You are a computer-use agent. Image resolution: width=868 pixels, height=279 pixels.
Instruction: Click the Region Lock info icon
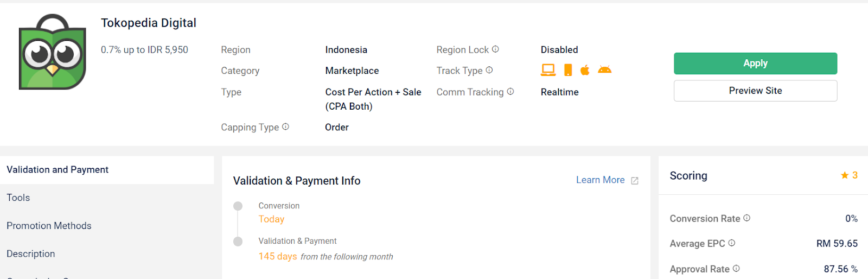coord(495,49)
